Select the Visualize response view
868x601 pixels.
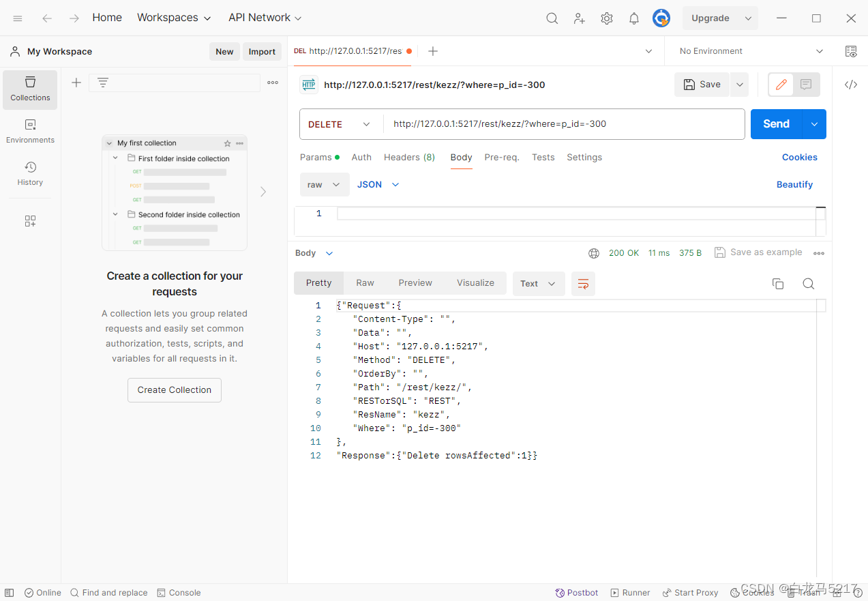point(475,283)
